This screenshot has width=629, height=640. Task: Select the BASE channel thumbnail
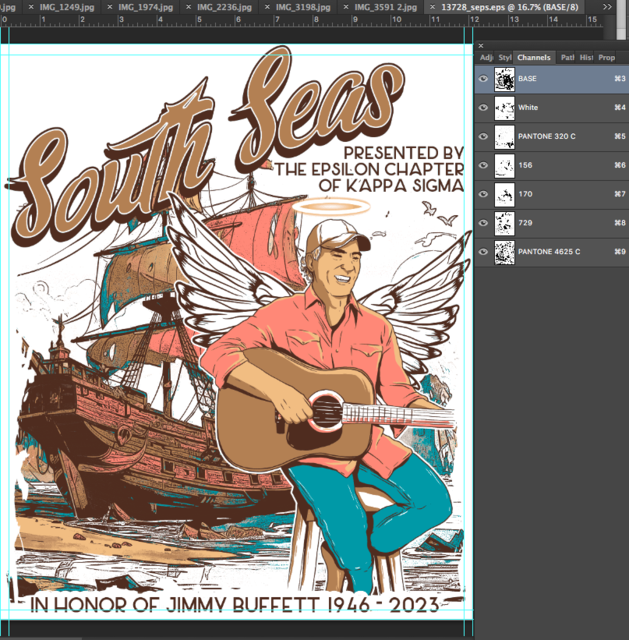(505, 79)
